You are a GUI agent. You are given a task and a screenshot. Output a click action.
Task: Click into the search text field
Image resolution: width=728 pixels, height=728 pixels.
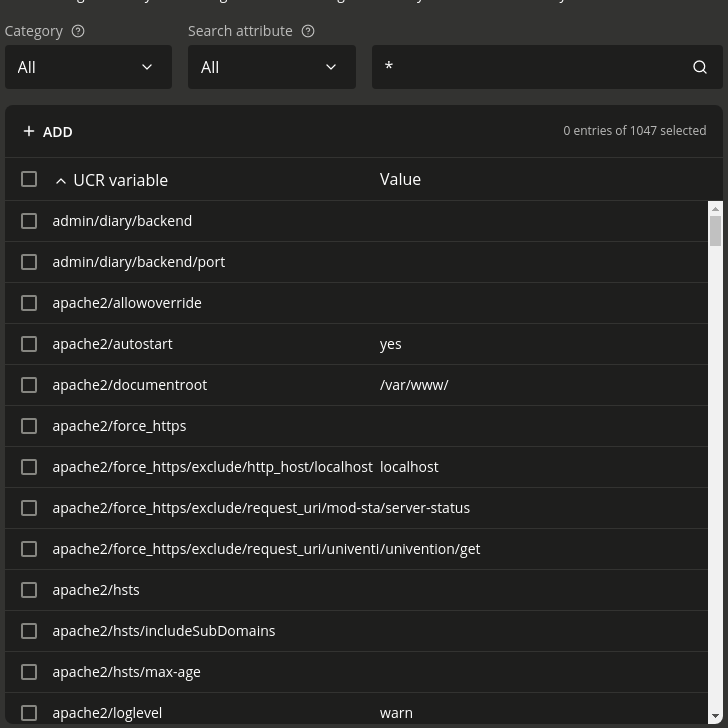[528, 67]
